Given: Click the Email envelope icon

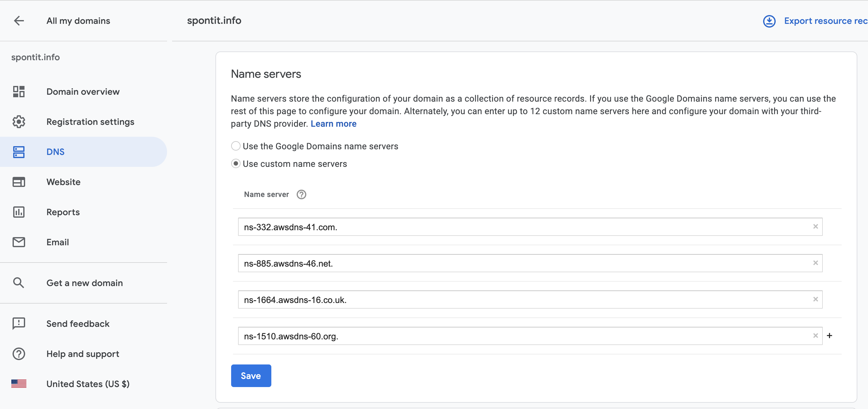Looking at the screenshot, I should click(x=19, y=242).
